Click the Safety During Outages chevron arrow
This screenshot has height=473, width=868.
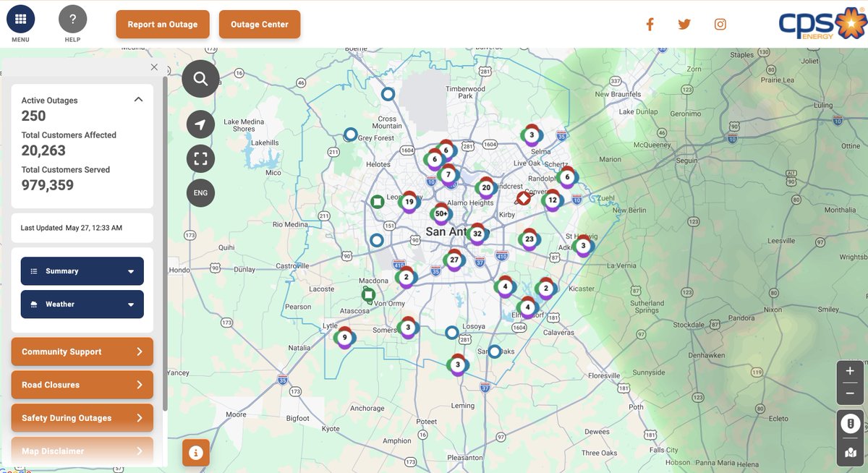click(x=140, y=418)
